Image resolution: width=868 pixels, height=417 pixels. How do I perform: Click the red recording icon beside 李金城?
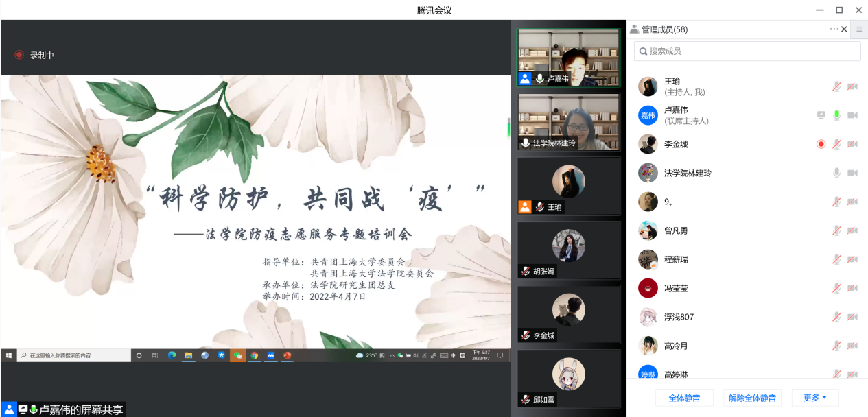821,144
